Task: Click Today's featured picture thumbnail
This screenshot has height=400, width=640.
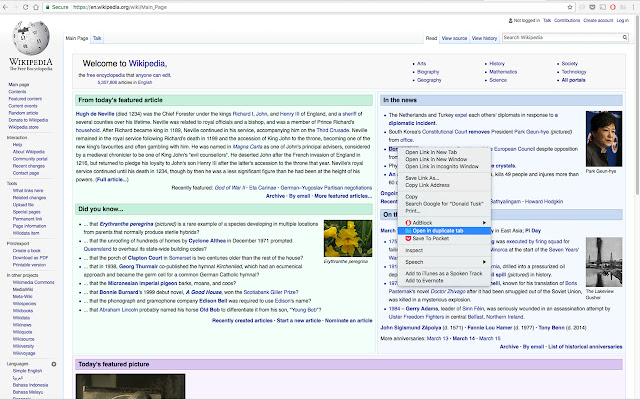Action: [130, 387]
